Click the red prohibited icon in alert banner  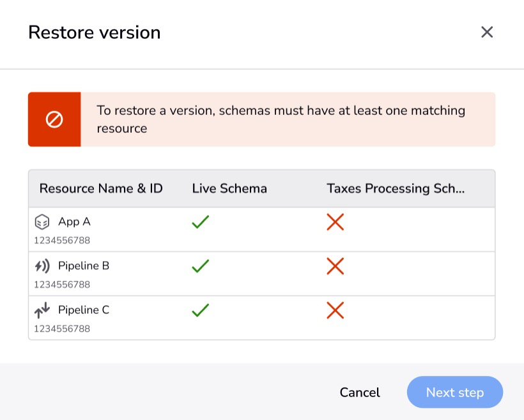(54, 119)
